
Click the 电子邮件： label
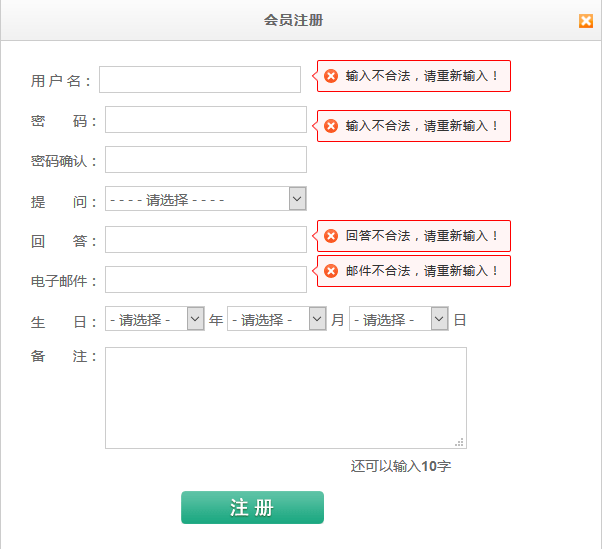click(63, 281)
